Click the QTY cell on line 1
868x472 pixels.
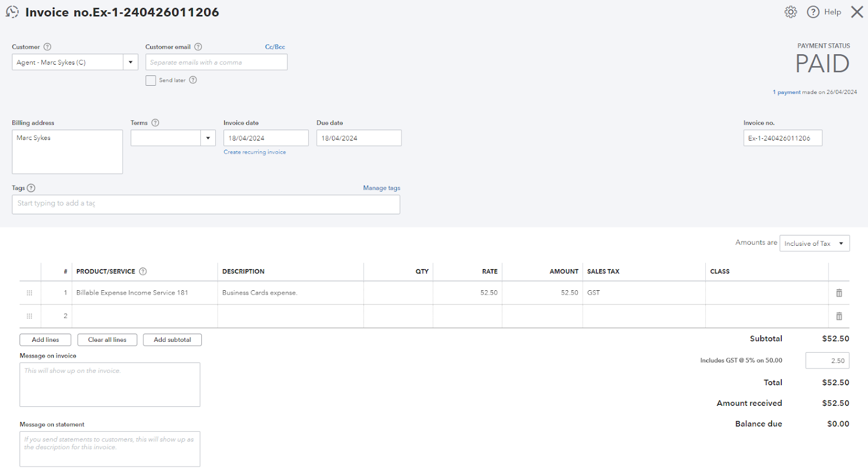pos(398,292)
